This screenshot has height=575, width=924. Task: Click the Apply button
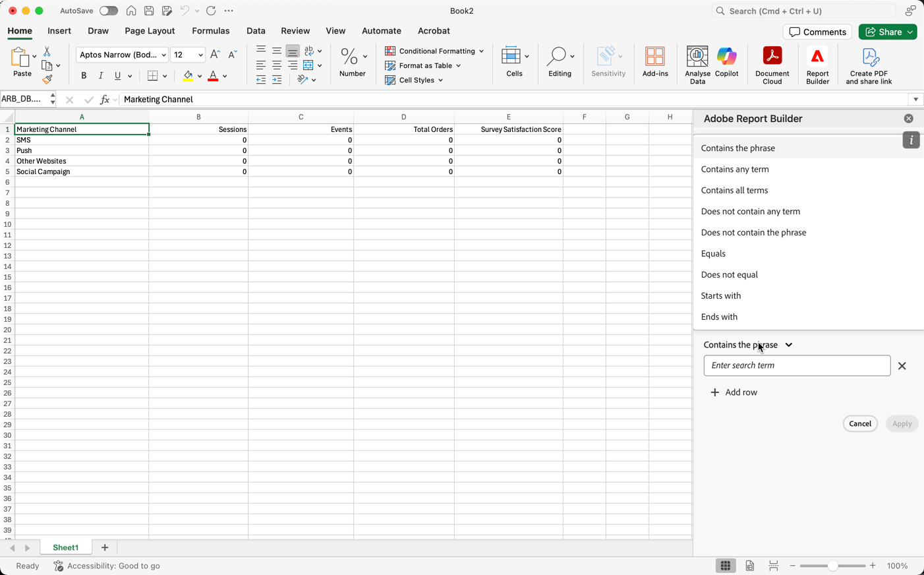click(x=902, y=423)
